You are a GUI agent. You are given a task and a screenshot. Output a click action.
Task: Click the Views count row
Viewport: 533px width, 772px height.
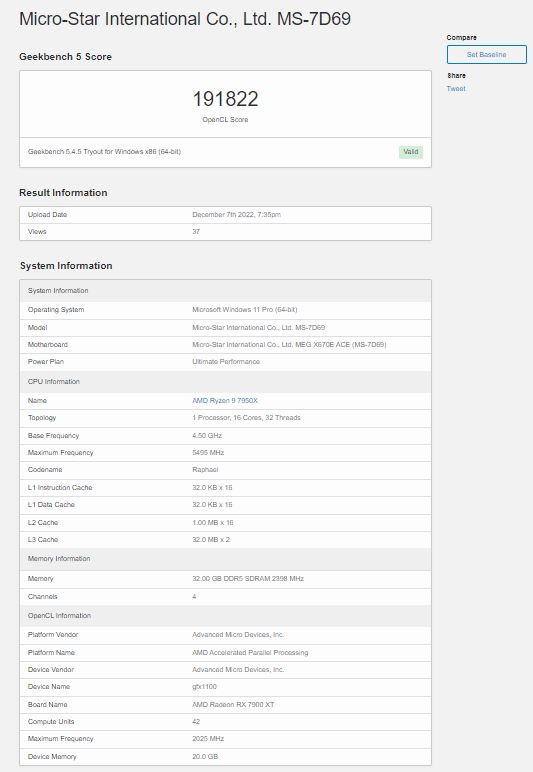(x=225, y=232)
